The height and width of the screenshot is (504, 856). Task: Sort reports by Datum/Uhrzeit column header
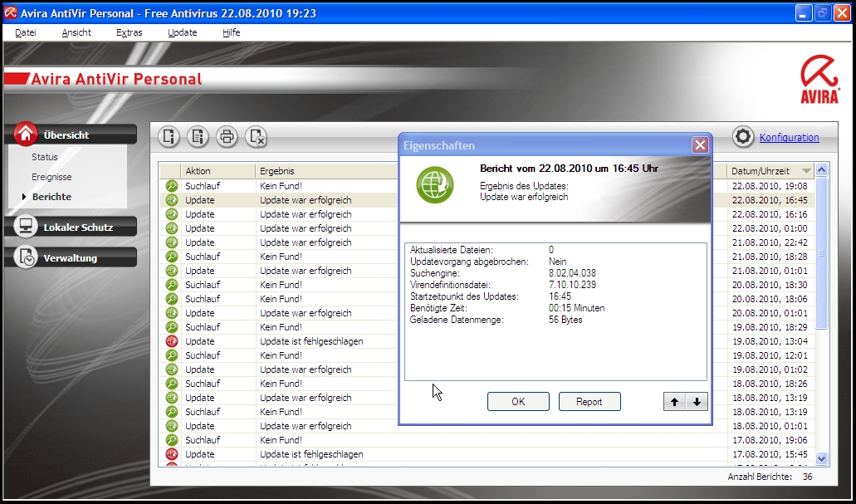[x=770, y=171]
